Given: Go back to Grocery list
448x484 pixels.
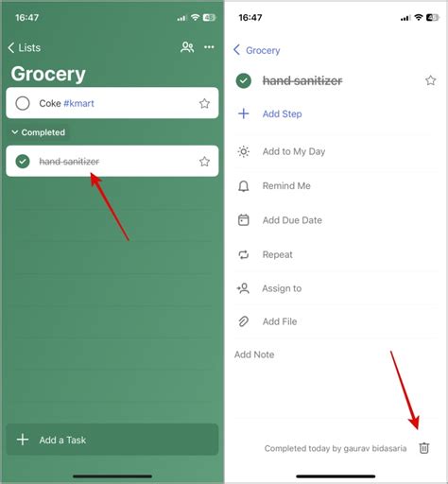Looking at the screenshot, I should click(257, 50).
